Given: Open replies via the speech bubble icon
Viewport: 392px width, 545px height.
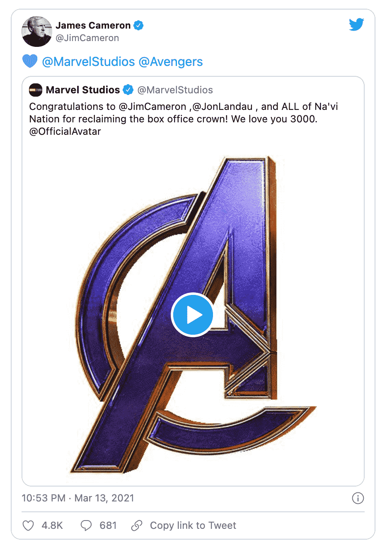Looking at the screenshot, I should tap(86, 526).
